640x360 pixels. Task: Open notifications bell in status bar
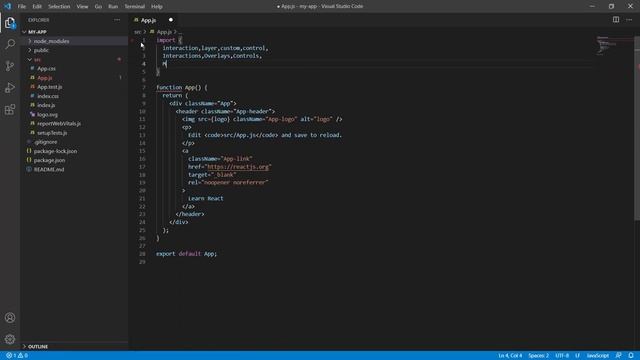pyautogui.click(x=631, y=356)
